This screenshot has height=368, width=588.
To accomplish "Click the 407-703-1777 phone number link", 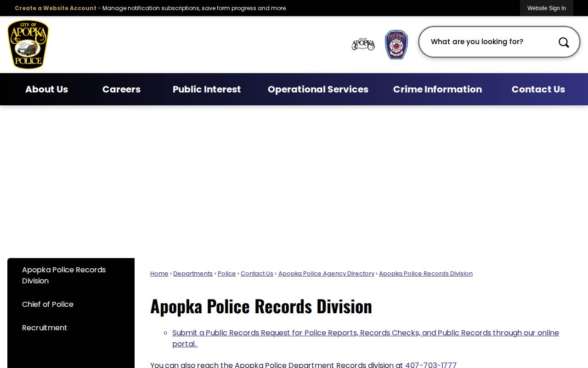I will coord(431,365).
